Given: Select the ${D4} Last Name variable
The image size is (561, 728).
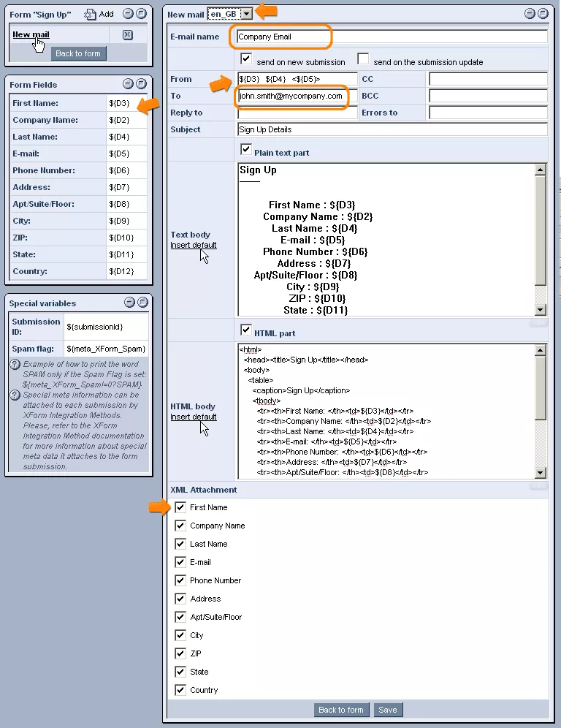Looking at the screenshot, I should point(119,137).
